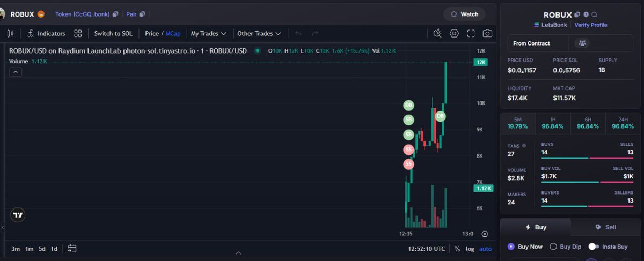Click the LIQUIDITY value $17.4K
644x261 pixels.
coord(517,98)
